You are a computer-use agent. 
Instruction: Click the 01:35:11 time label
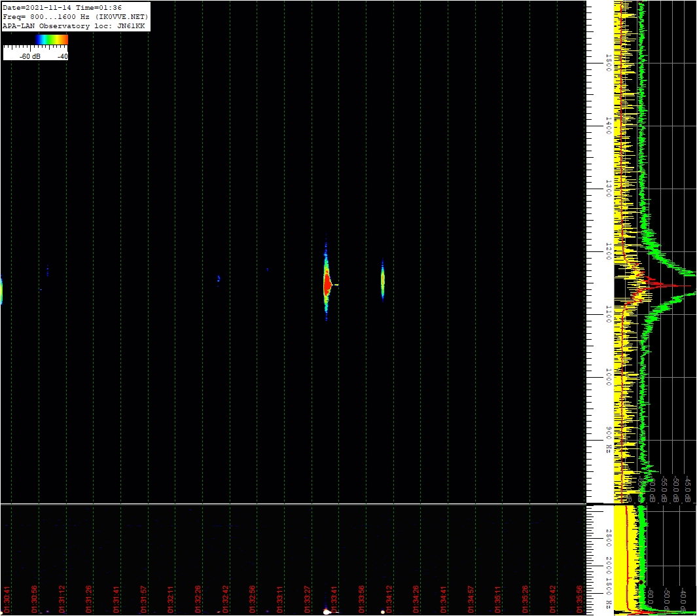pyautogui.click(x=498, y=599)
